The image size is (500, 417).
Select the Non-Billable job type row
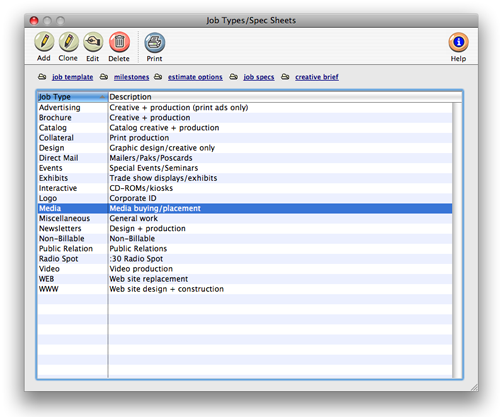[245, 239]
